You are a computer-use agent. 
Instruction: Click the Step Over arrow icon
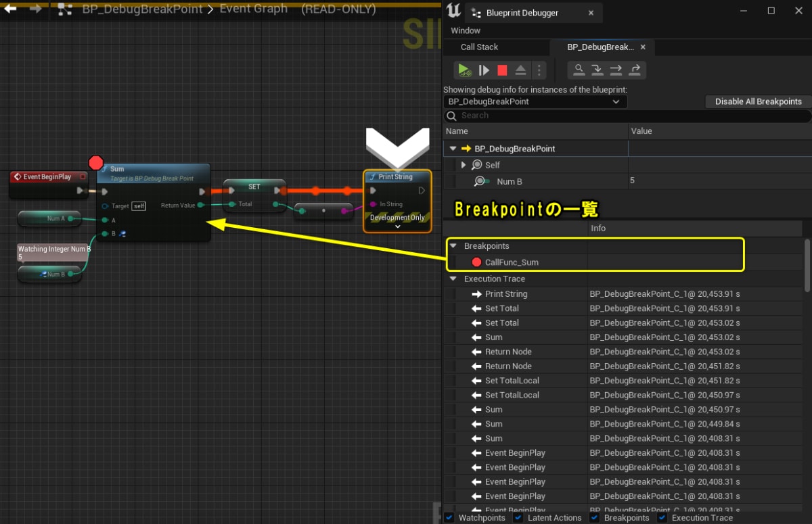pyautogui.click(x=616, y=70)
